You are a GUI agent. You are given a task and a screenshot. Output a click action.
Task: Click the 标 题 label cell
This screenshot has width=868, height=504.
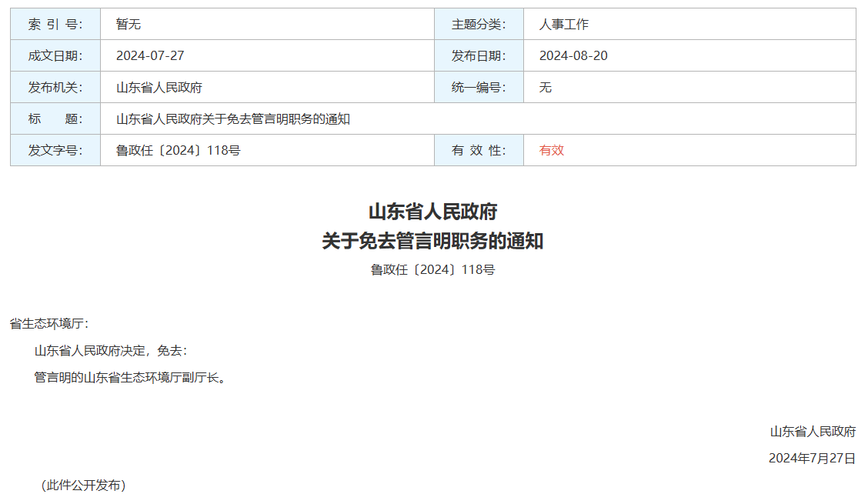coord(55,118)
